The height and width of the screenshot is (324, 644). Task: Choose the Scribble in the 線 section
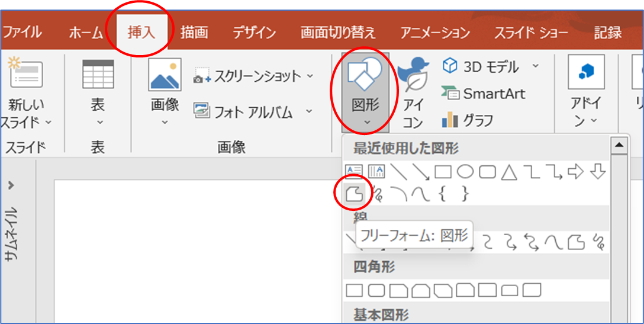pyautogui.click(x=598, y=242)
